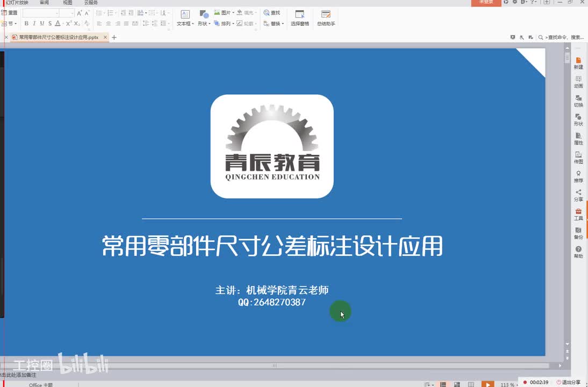Screen dimensions: 588x387
Task: Open the Outline (轮廓) dropdown
Action: point(246,23)
